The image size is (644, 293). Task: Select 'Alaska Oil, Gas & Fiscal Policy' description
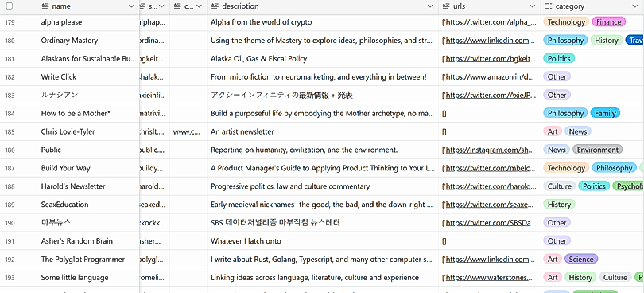pos(323,58)
